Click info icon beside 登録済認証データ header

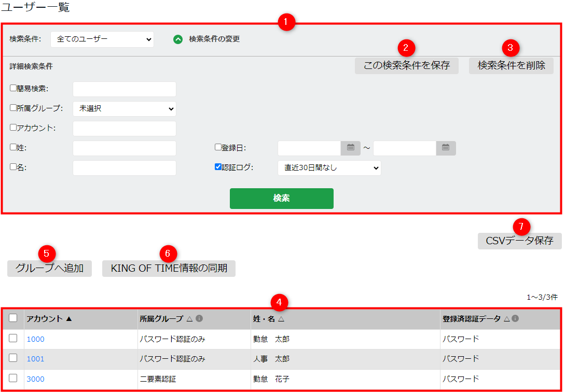click(515, 318)
